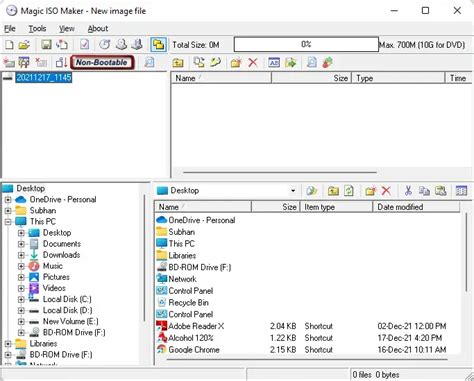Screen dimensions: 474x381
Task: Select Pictures in the folder tree
Action: [56, 277]
